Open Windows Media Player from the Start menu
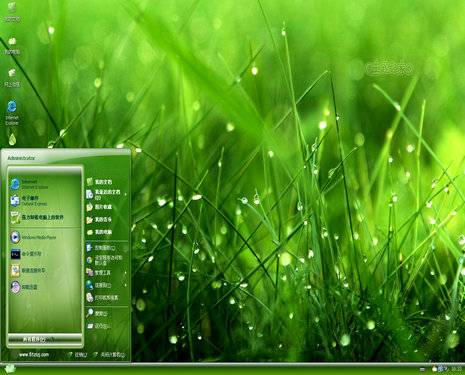 33,237
